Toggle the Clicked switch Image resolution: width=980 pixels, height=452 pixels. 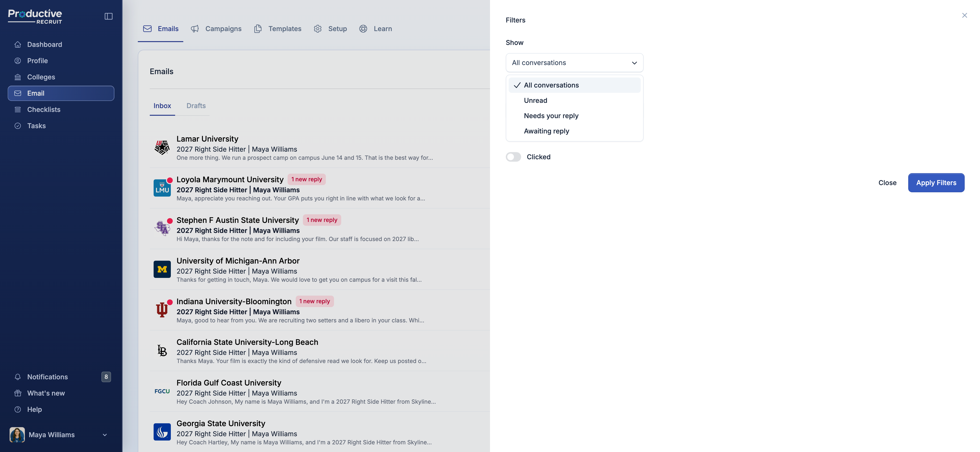pos(513,157)
